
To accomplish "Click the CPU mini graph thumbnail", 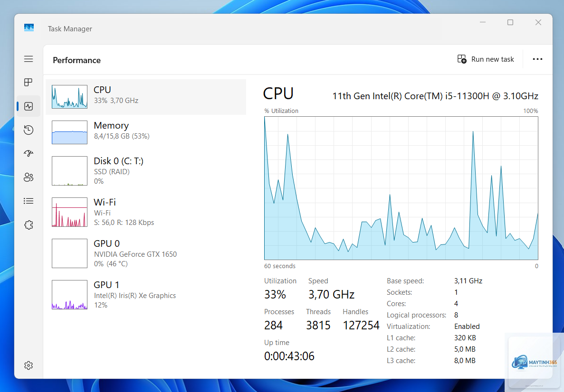I will tap(69, 97).
